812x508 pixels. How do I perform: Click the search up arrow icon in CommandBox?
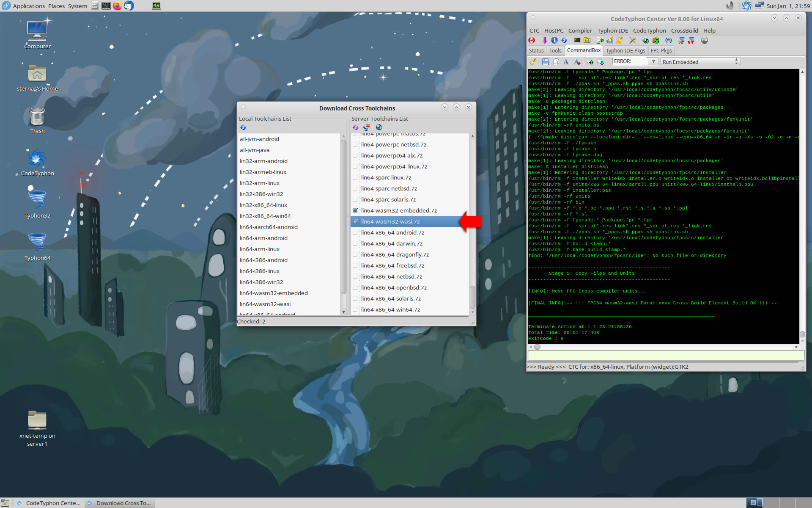[590, 62]
